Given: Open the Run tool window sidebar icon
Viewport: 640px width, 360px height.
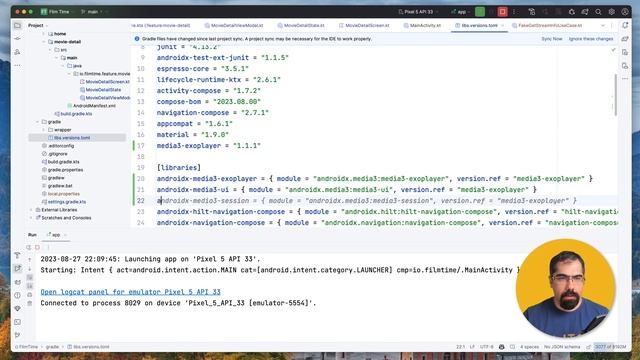Looking at the screenshot, I should [x=18, y=269].
